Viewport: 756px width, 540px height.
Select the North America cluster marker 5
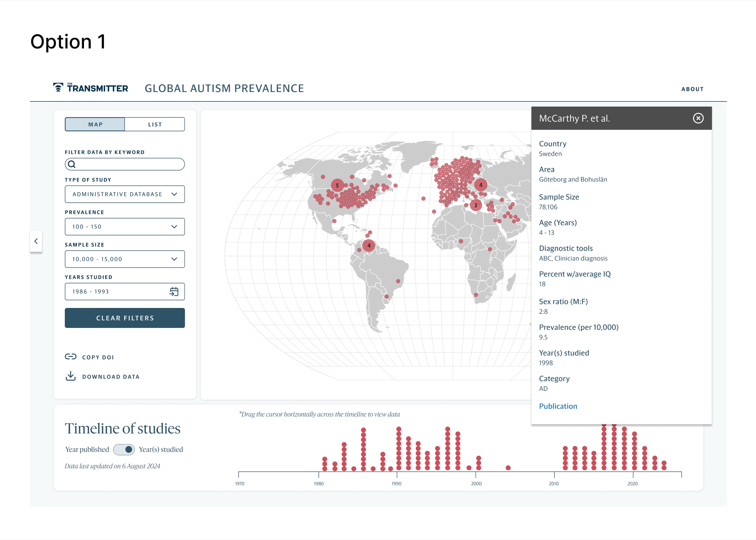click(x=337, y=185)
